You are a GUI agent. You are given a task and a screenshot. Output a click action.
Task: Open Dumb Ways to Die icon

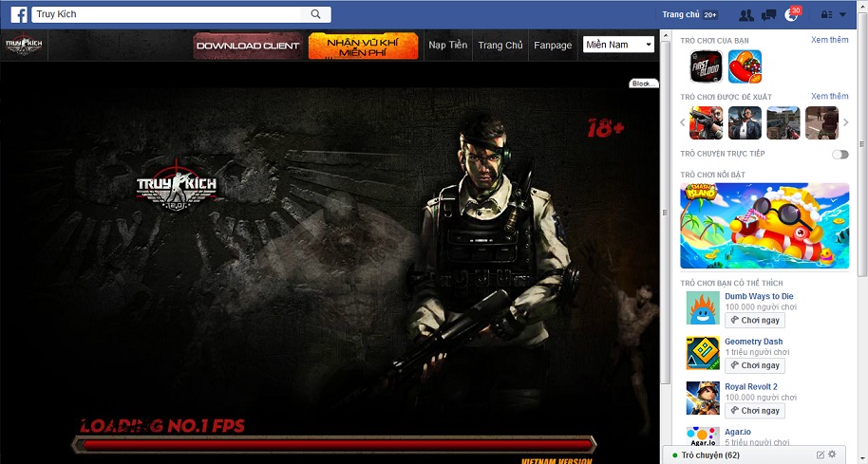(703, 307)
